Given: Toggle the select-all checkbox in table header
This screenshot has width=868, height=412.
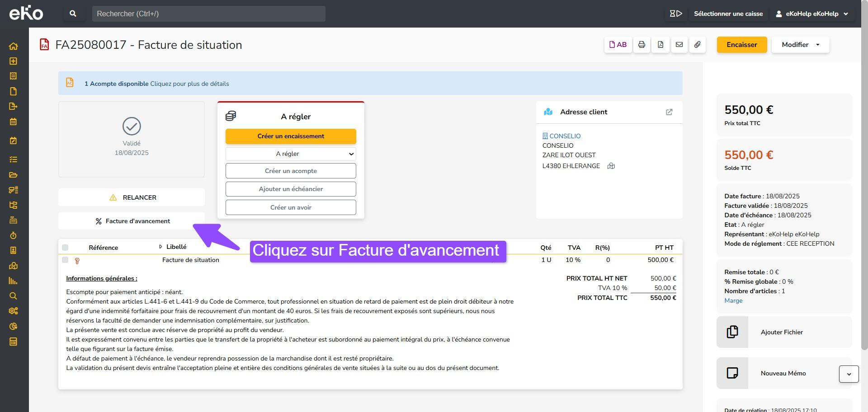Looking at the screenshot, I should point(65,248).
